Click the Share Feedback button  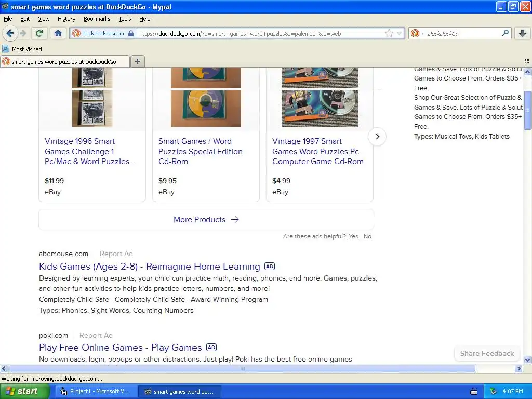tap(487, 353)
